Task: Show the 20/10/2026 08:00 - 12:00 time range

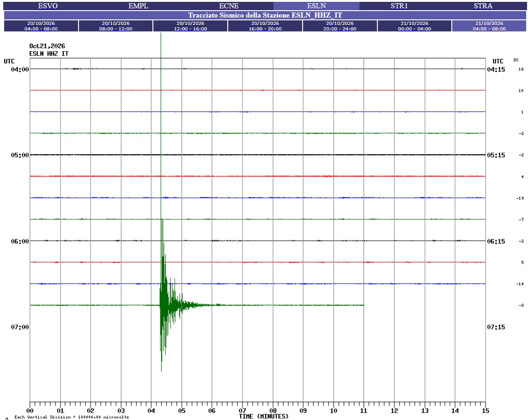Action: tap(116, 26)
